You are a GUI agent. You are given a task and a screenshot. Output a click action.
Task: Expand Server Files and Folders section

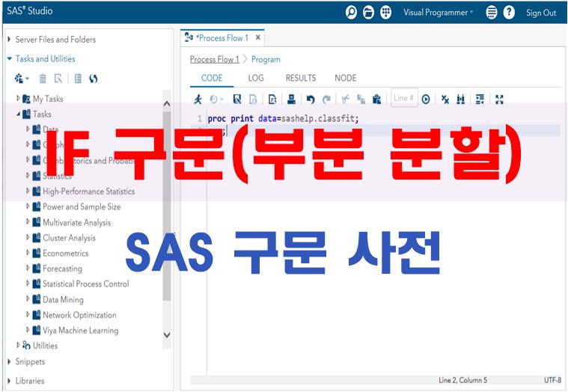point(10,39)
